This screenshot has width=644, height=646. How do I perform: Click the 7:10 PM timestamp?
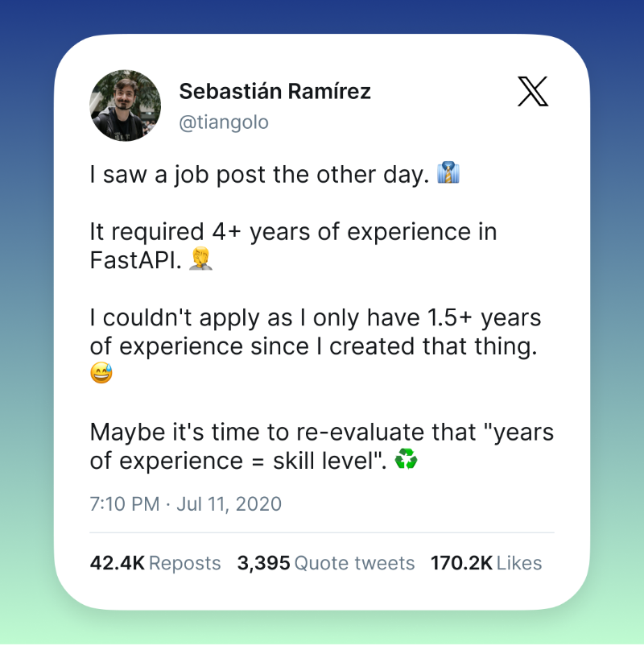click(x=124, y=504)
